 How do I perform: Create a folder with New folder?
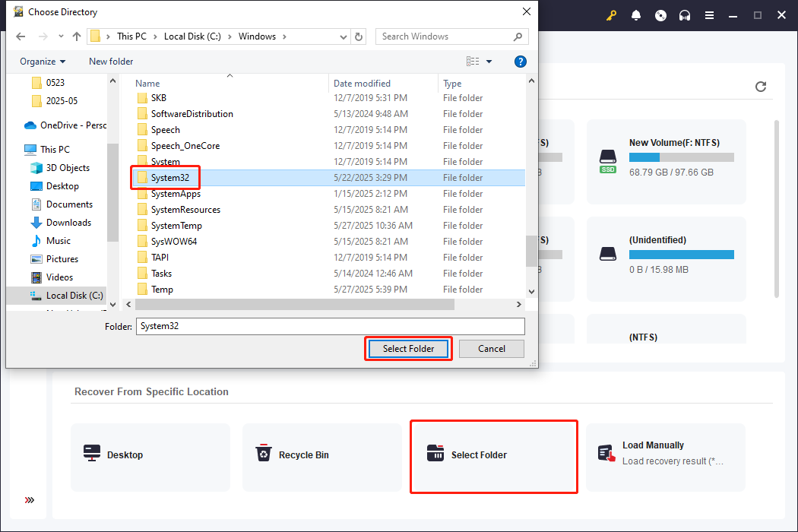[110, 62]
